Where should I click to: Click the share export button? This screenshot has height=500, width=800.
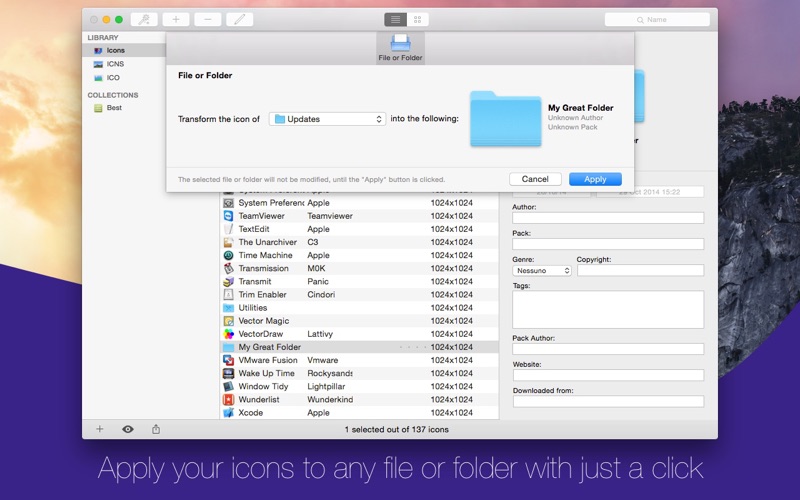click(156, 429)
